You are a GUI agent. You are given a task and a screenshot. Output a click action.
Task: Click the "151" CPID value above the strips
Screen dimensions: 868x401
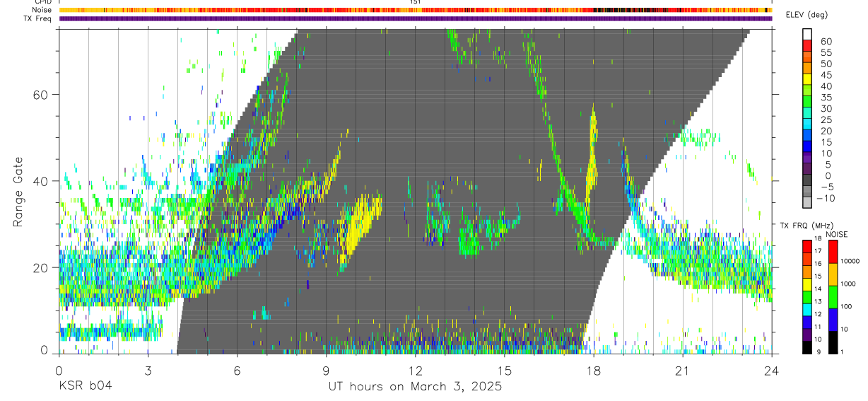pos(416,3)
